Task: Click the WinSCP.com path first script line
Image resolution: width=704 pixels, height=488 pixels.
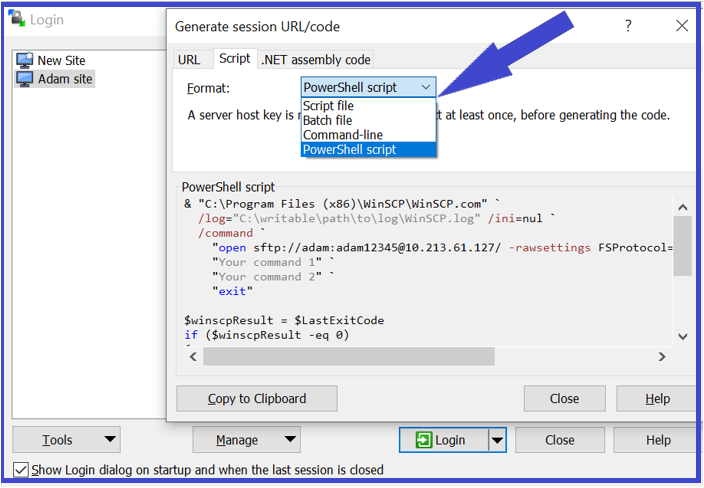Action: click(342, 204)
